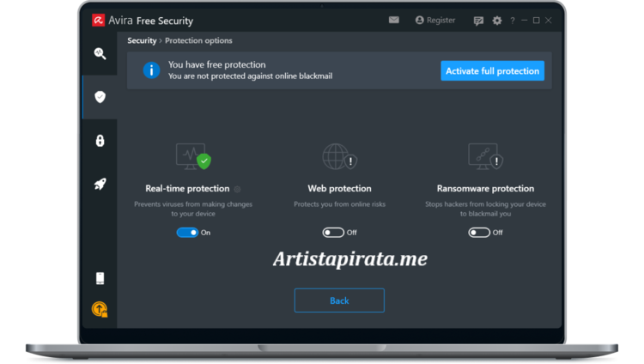
Task: Click the Ransomware protection heading
Action: (x=485, y=189)
